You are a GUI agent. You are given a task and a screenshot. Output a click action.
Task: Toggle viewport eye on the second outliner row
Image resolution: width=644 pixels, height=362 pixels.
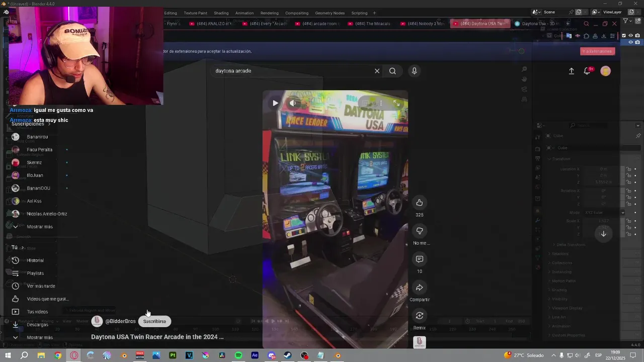tap(630, 42)
